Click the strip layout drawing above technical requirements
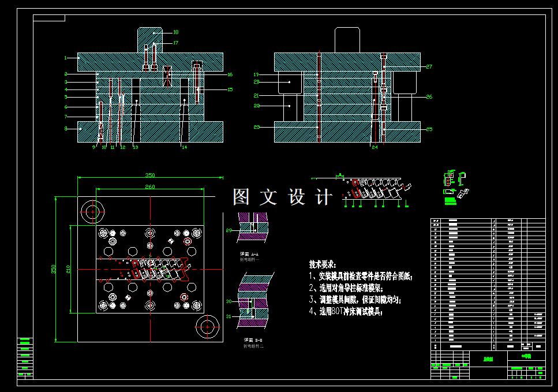Screen dimensions: 558x392 click(362, 191)
